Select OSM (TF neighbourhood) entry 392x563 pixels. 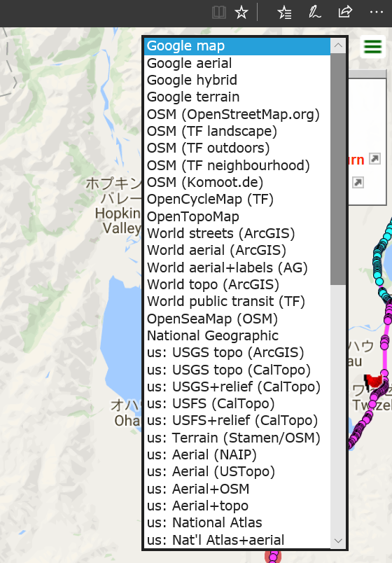[x=237, y=165]
